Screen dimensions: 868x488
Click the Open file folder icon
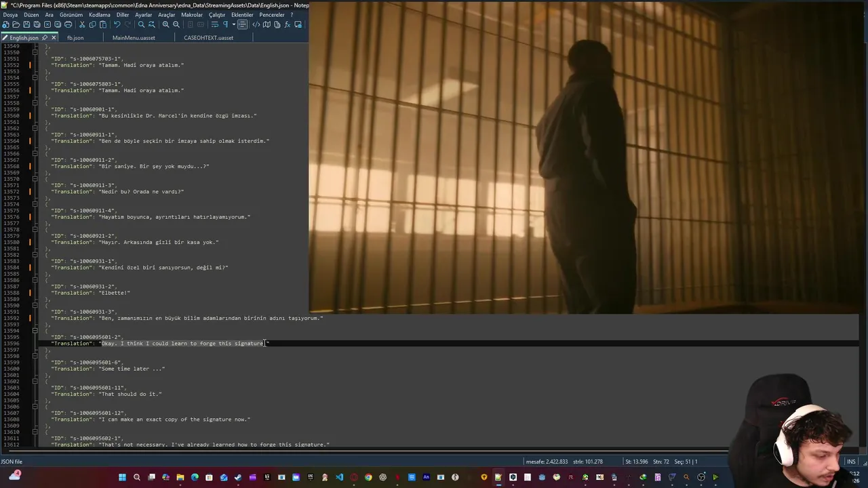[x=16, y=24]
